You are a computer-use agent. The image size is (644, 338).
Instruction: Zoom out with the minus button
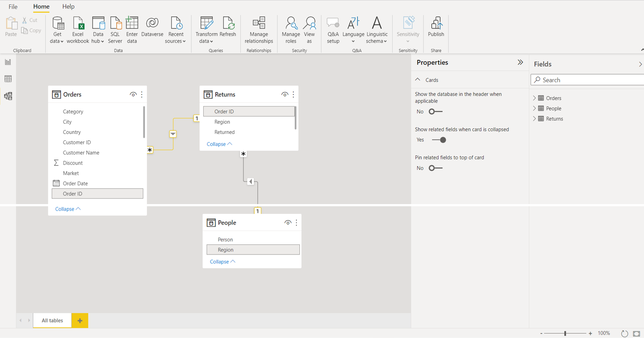point(541,333)
